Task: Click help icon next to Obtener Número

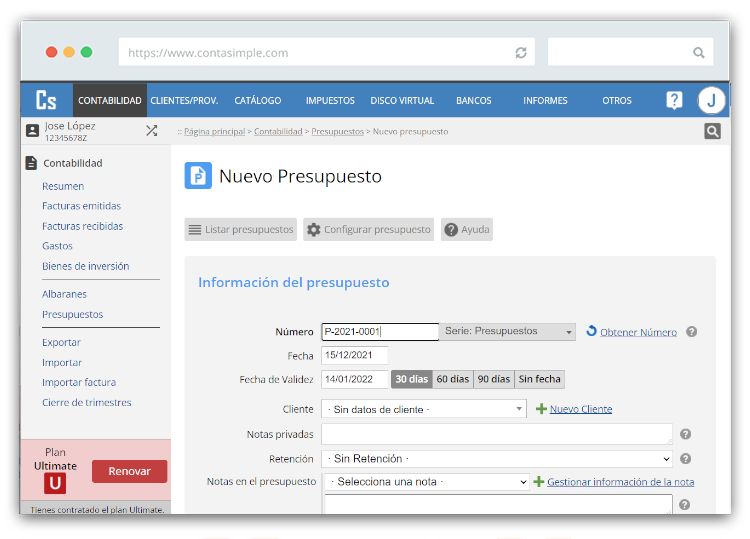Action: [691, 331]
